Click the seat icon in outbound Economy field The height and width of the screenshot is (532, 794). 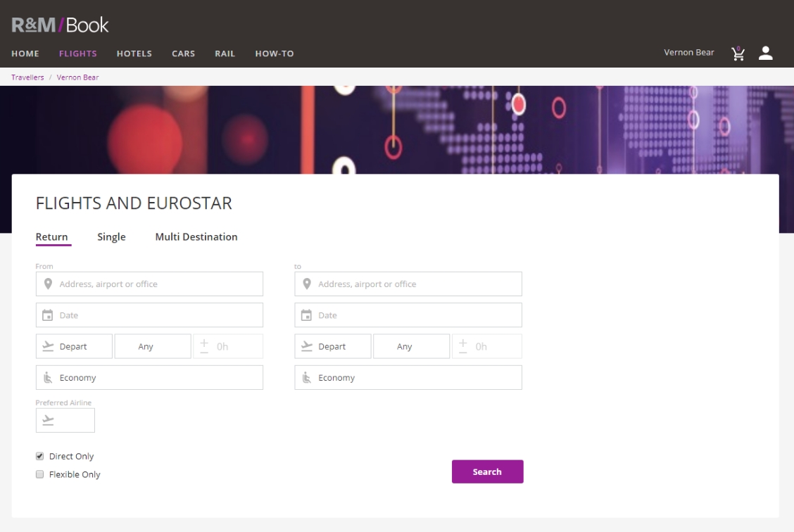(48, 378)
